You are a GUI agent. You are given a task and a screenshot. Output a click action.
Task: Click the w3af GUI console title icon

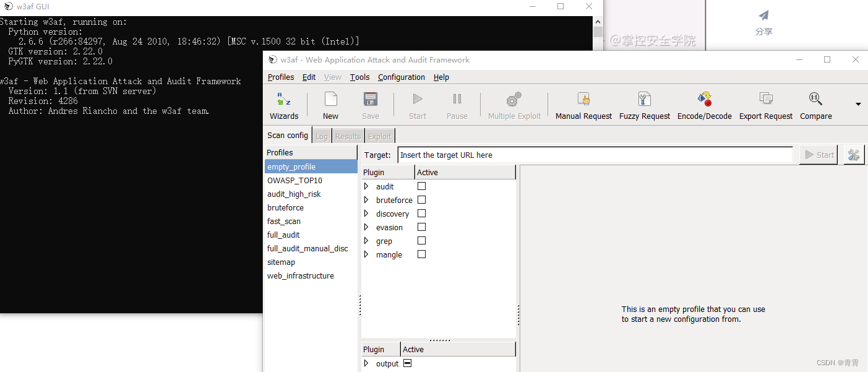pos(9,6)
